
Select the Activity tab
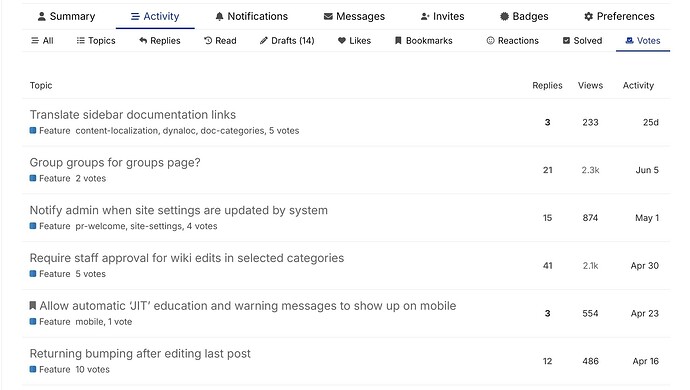(x=155, y=16)
